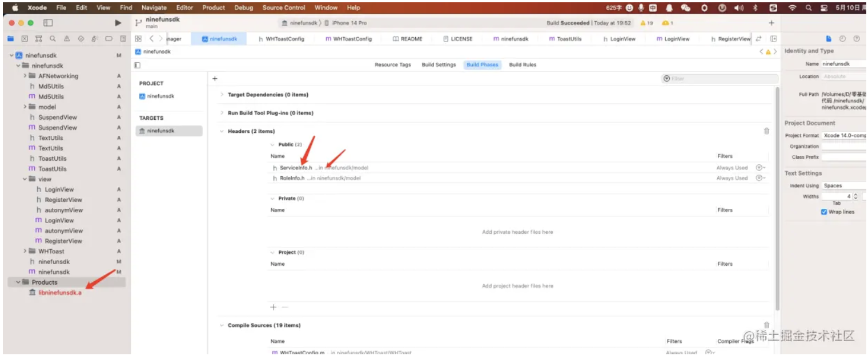This screenshot has height=356, width=868.
Task: Open the Test navigator diamond icon
Action: pos(81,39)
